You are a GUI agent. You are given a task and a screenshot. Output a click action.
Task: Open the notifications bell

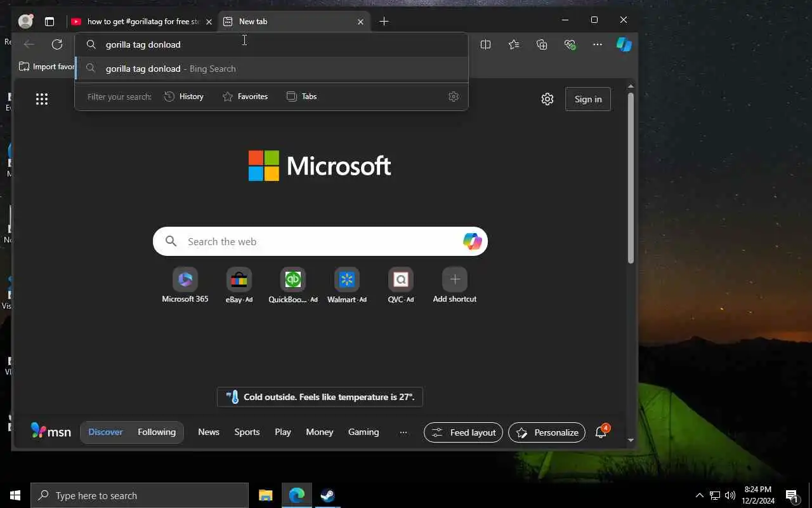[601, 432]
